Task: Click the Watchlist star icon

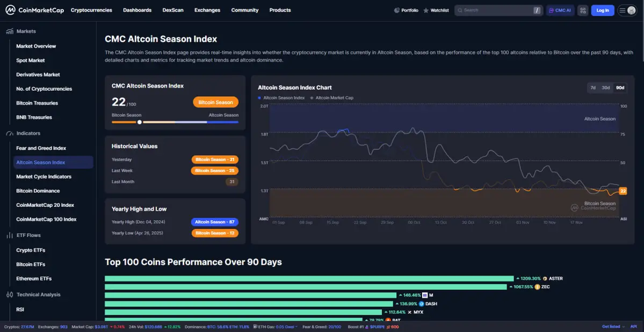Action: click(x=426, y=10)
